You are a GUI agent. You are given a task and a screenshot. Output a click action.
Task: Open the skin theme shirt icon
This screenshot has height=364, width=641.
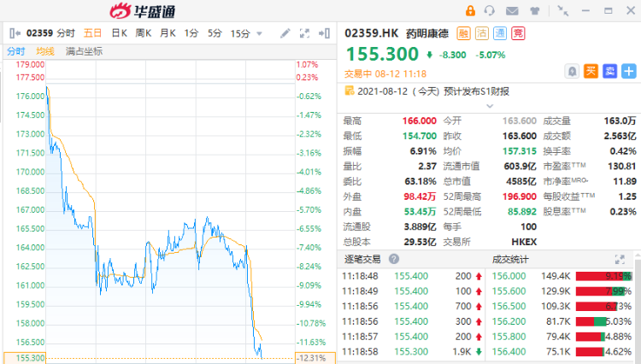pyautogui.click(x=535, y=11)
